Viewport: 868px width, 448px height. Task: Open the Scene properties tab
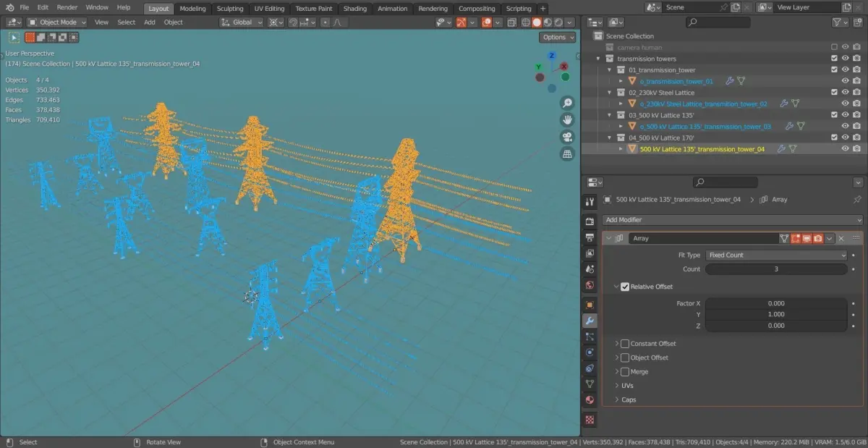coord(590,269)
